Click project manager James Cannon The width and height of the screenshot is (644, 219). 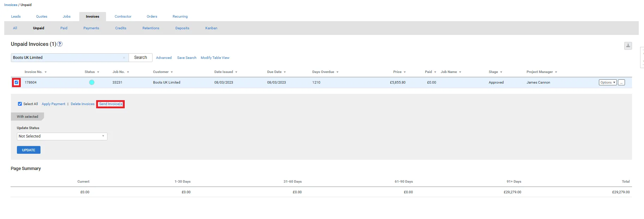(x=538, y=83)
